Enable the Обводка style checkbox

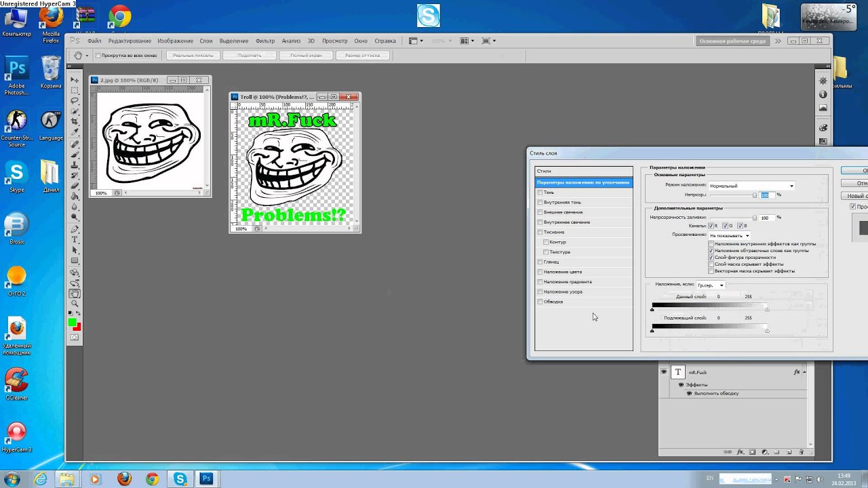(x=540, y=302)
